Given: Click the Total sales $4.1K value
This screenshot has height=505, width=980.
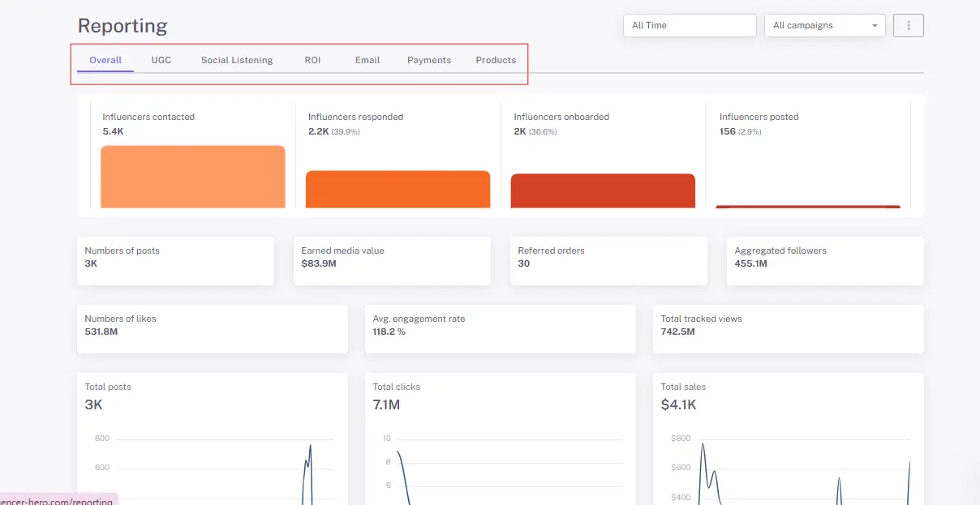Looking at the screenshot, I should (x=678, y=404).
